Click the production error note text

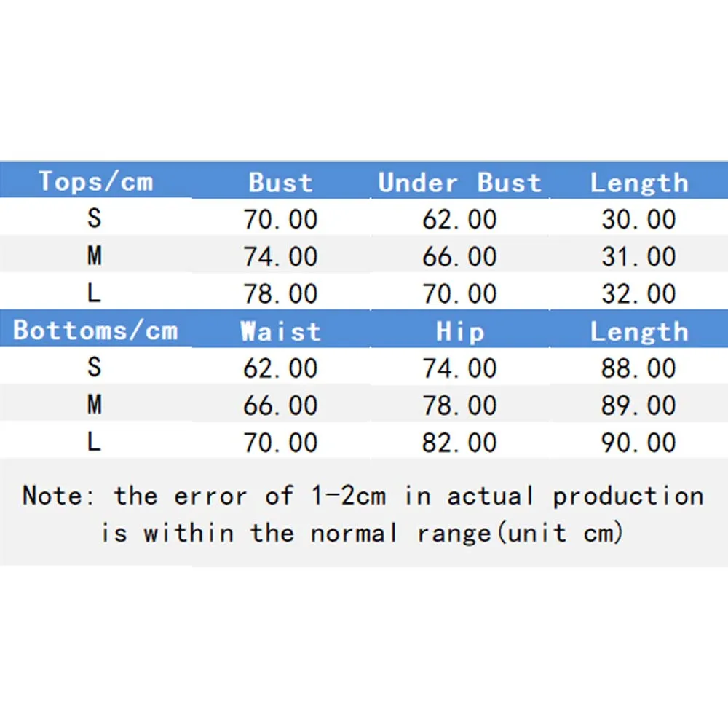click(x=363, y=514)
